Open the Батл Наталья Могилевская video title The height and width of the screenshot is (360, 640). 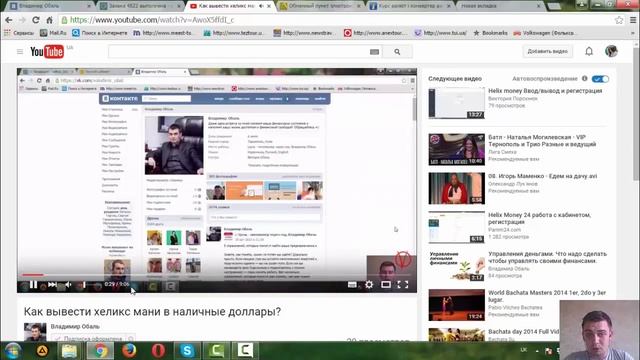coord(542,141)
